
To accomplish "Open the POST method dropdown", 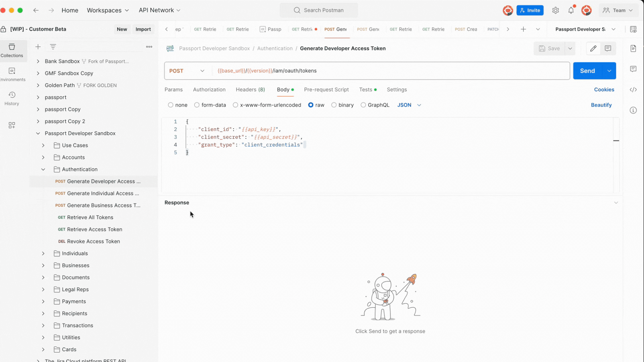I will pyautogui.click(x=187, y=71).
